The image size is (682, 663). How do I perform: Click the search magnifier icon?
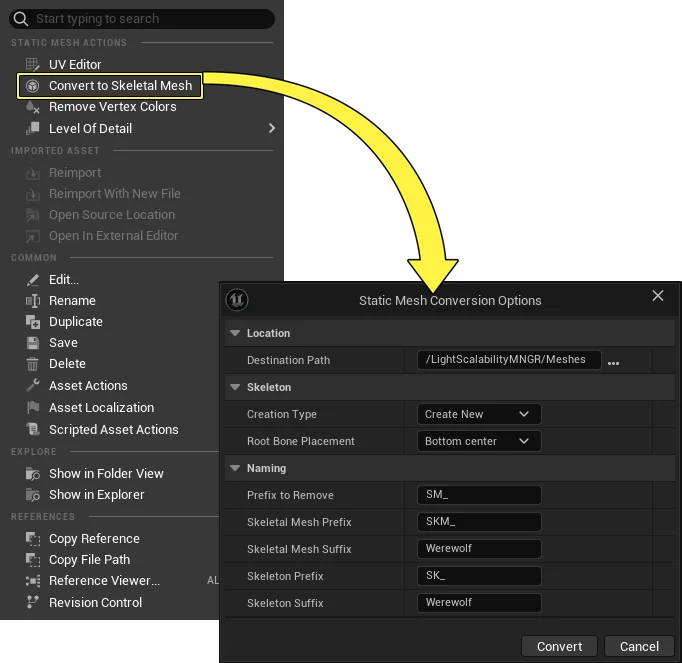[x=20, y=19]
